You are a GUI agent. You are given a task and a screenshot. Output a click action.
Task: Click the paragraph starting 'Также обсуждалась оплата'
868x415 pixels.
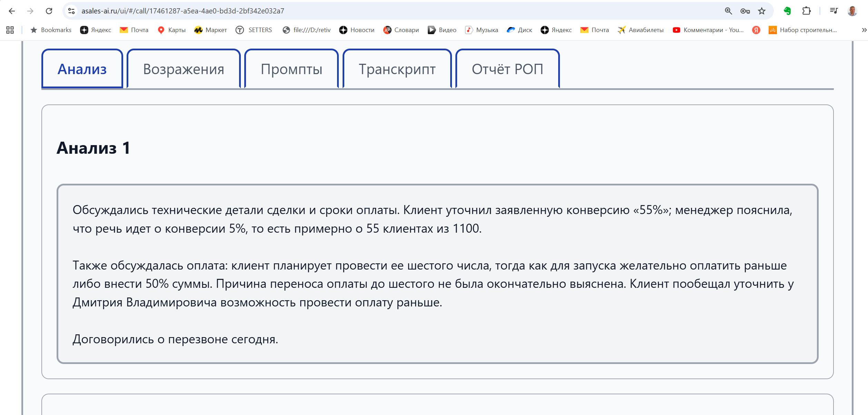click(433, 284)
